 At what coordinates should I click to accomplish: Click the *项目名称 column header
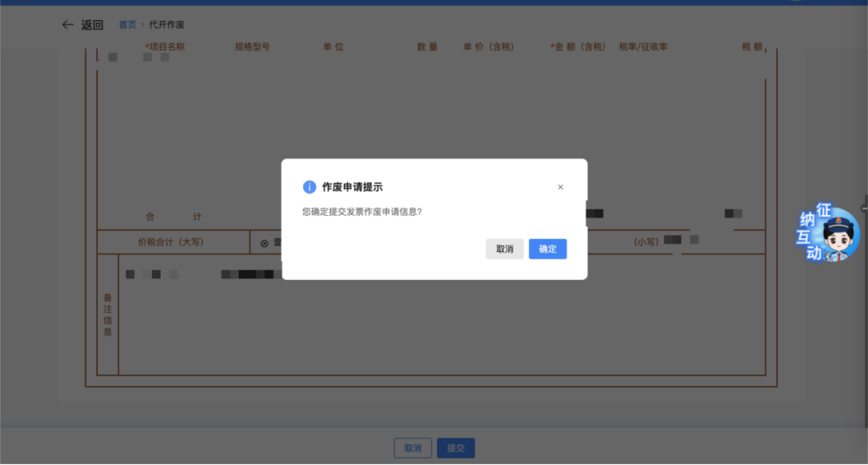165,47
